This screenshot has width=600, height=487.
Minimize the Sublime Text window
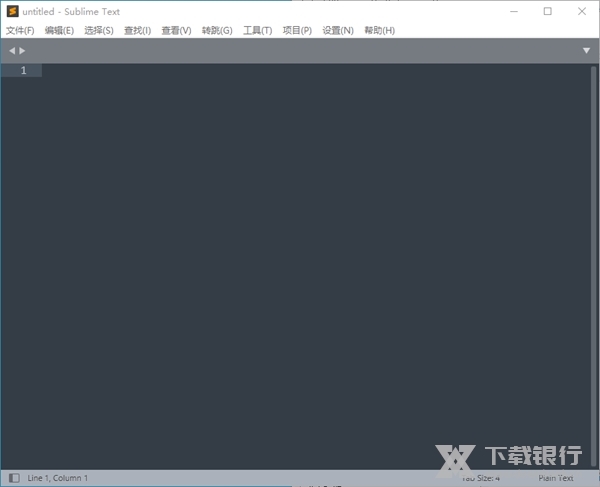(x=514, y=11)
